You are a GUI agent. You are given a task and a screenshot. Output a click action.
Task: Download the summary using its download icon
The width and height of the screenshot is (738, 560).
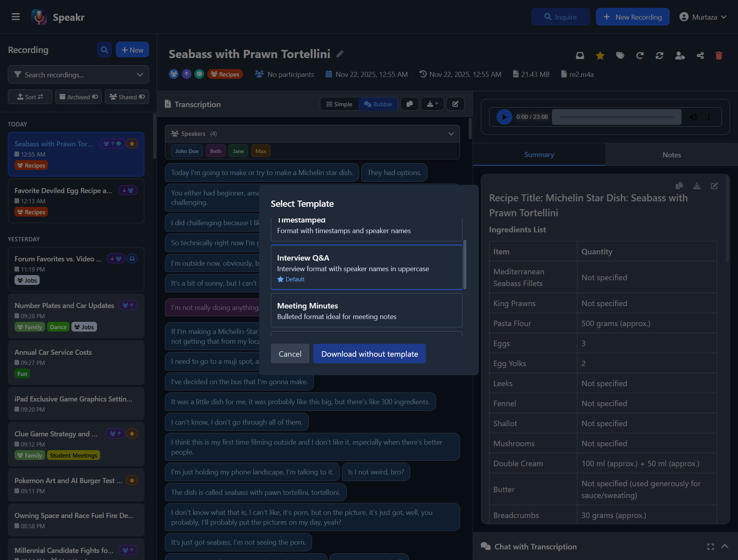[x=697, y=186]
